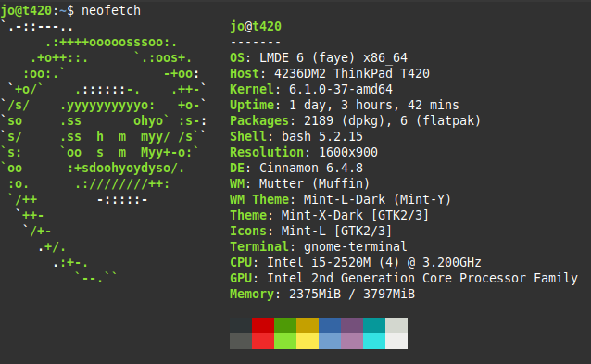The height and width of the screenshot is (364, 591).
Task: Click 'Mint-X-Dark [GTK2/3]' theme value
Action: tap(356, 215)
